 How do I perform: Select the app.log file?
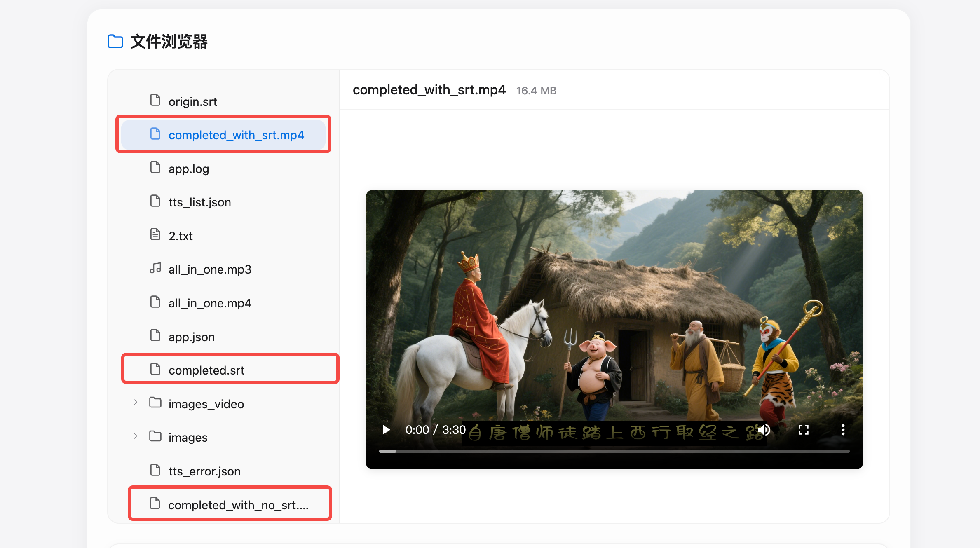coord(189,169)
